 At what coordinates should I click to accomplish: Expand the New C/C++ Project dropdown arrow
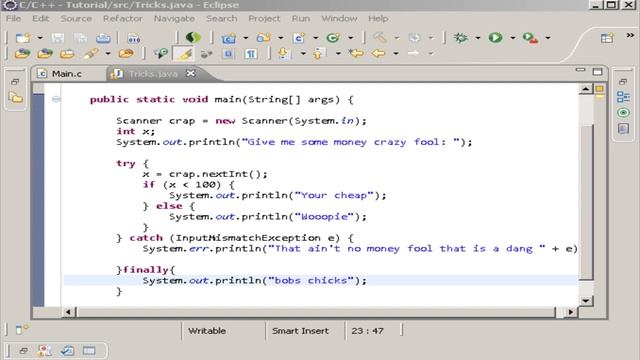pyautogui.click(x=245, y=38)
